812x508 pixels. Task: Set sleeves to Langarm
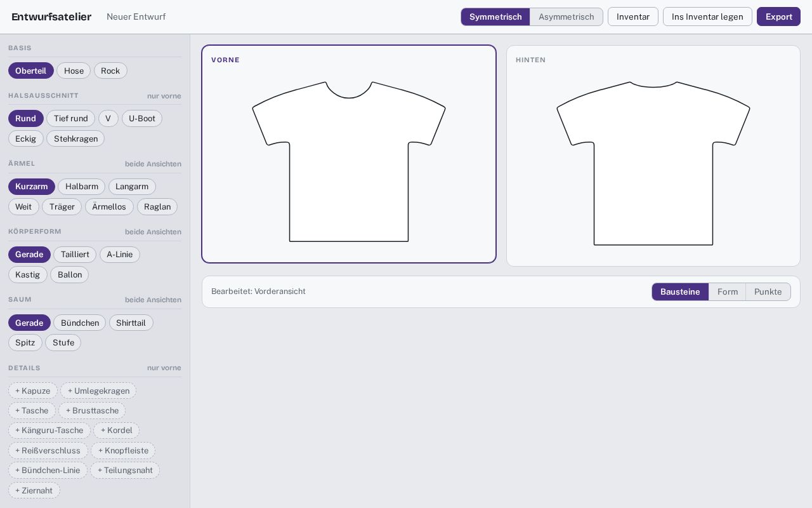coord(132,186)
